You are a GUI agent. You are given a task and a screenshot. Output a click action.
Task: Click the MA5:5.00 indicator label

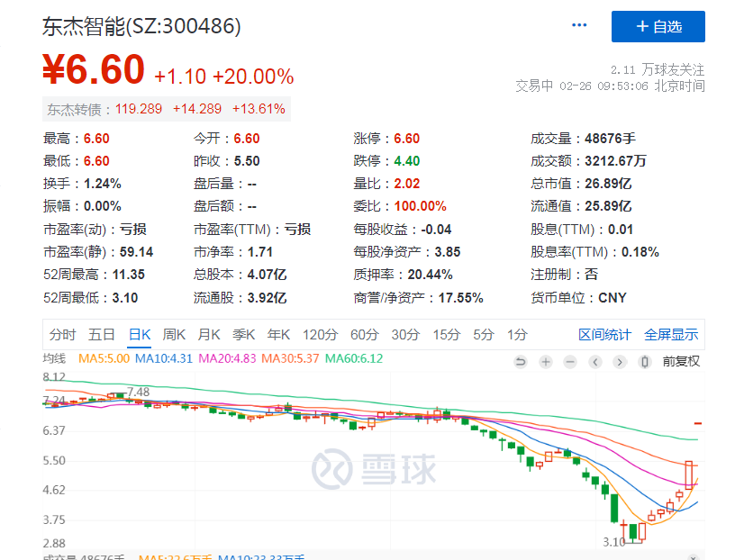104,358
